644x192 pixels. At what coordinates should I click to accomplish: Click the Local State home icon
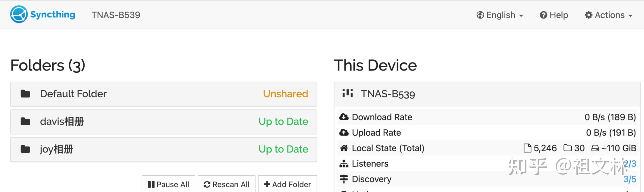pyautogui.click(x=344, y=148)
